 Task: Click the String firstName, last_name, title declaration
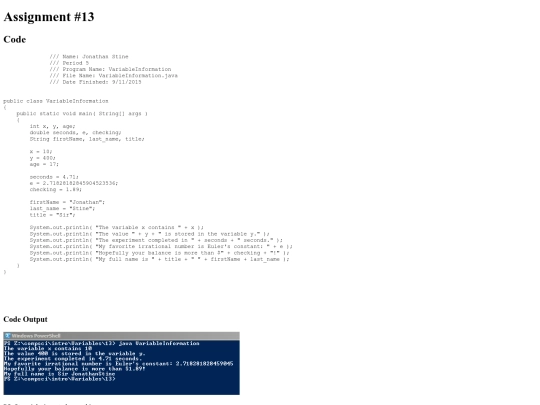87,139
